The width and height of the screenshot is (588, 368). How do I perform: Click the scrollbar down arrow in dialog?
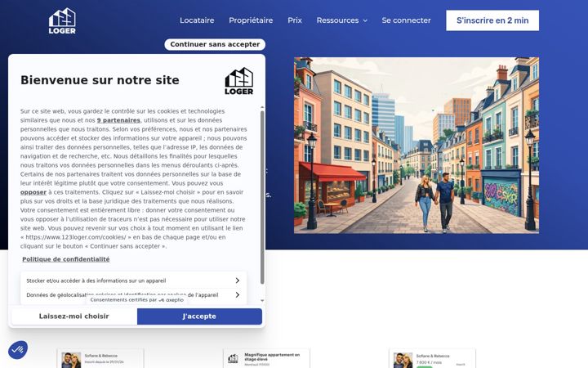(262, 301)
